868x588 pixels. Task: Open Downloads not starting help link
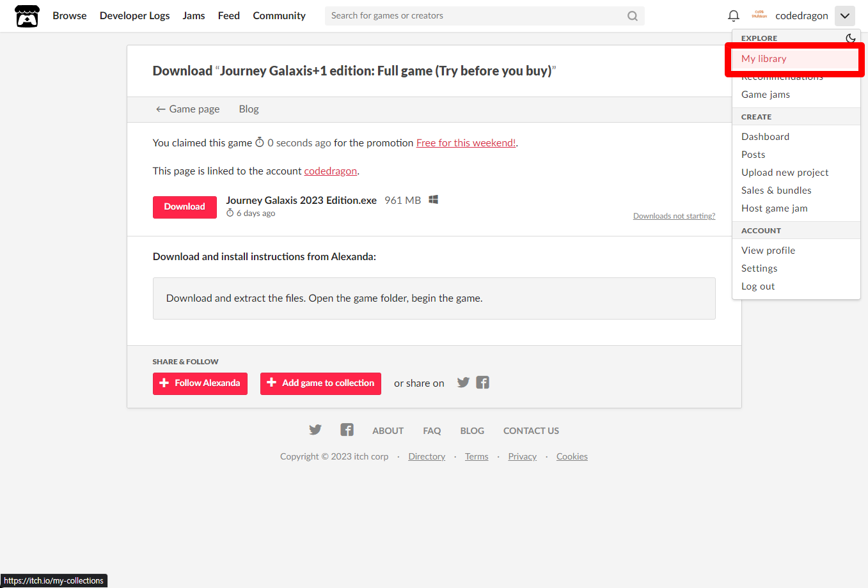674,216
